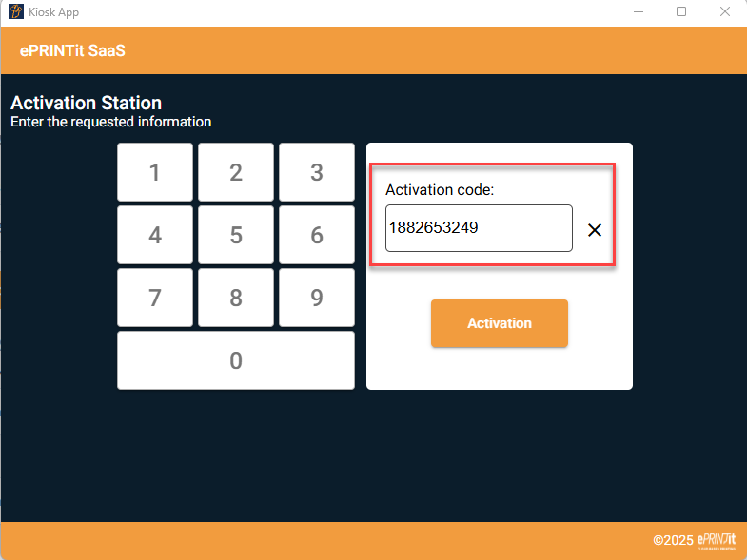Click the Kiosk App title bar icon
The image size is (747, 560).
(16, 12)
